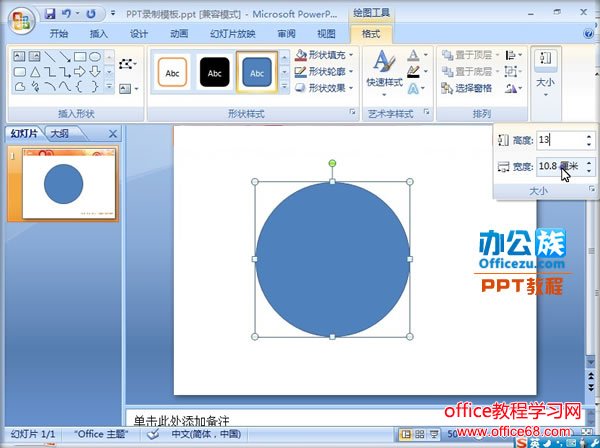
Task: Launch the Shape Styles format dialog
Action: tap(352, 112)
